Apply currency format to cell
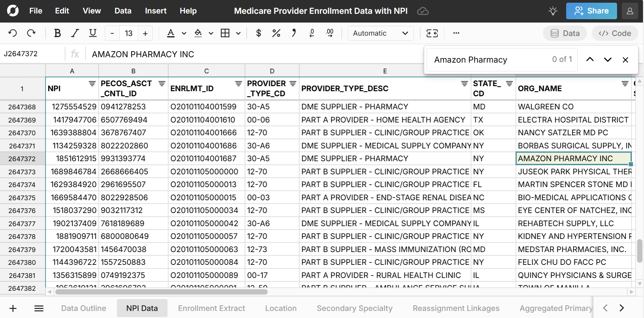The height and width of the screenshot is (318, 644). click(258, 33)
